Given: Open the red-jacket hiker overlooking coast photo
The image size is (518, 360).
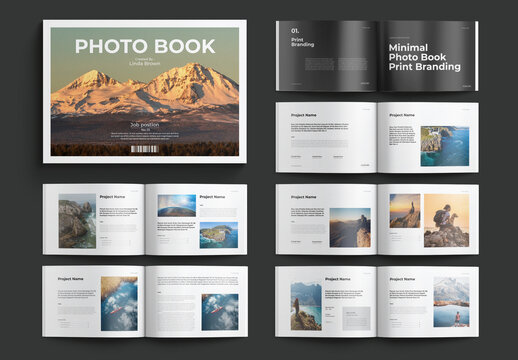Looking at the screenshot, I should click(306, 306).
